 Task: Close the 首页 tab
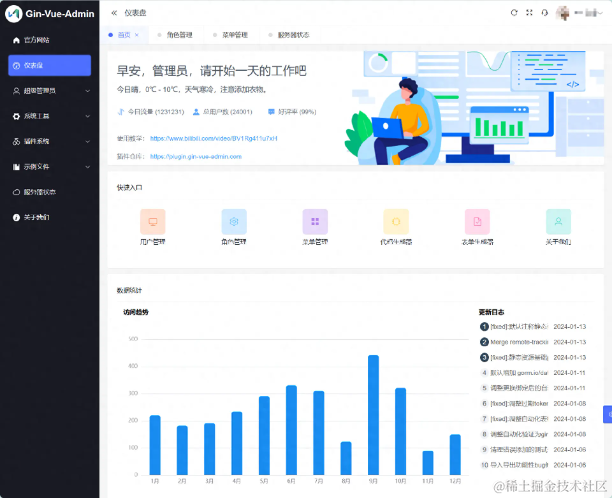(x=137, y=35)
